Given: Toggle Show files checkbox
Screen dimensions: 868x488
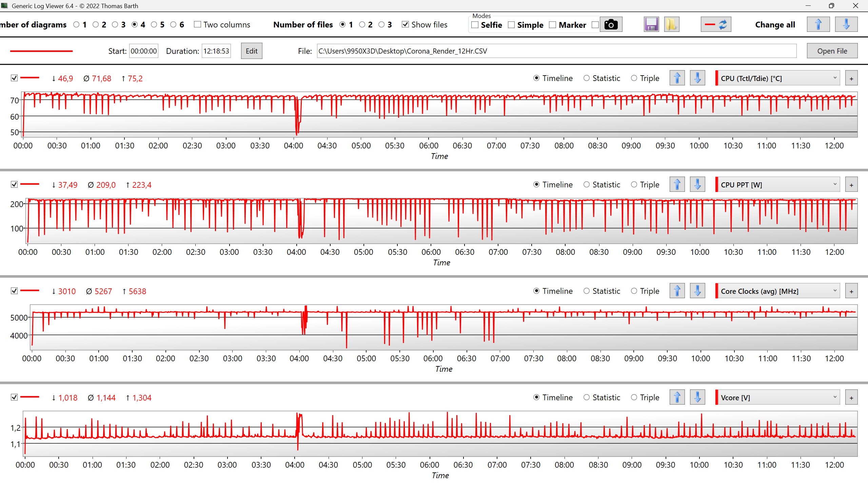Looking at the screenshot, I should [x=405, y=24].
